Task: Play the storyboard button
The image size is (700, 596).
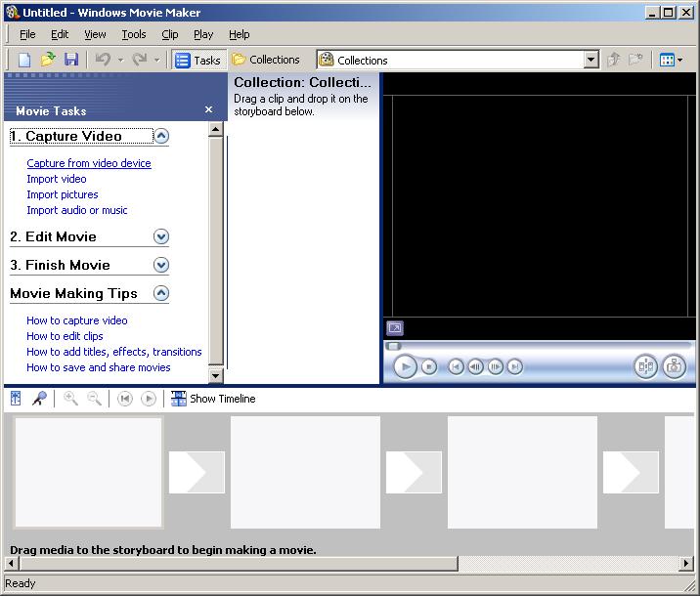Action: coord(149,399)
